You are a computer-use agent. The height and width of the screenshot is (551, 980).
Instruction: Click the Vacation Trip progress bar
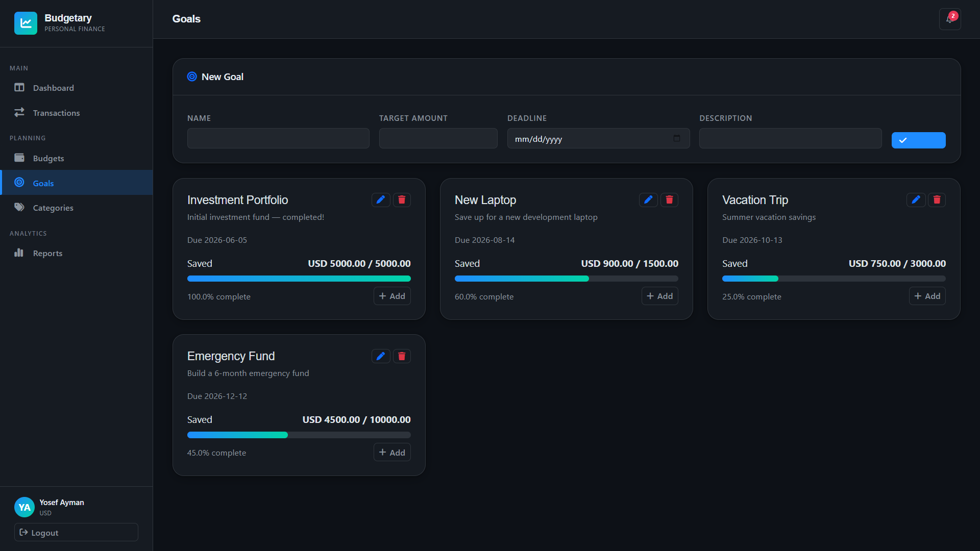tap(834, 279)
